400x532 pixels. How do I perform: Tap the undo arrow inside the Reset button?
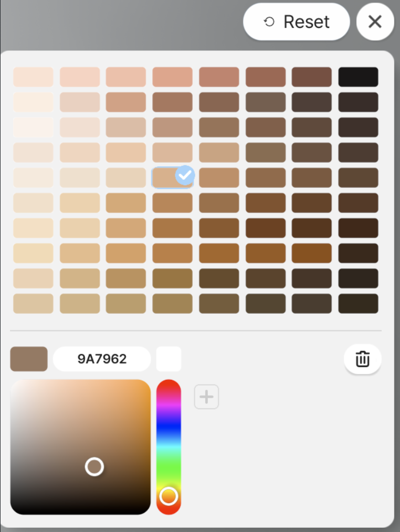[269, 22]
